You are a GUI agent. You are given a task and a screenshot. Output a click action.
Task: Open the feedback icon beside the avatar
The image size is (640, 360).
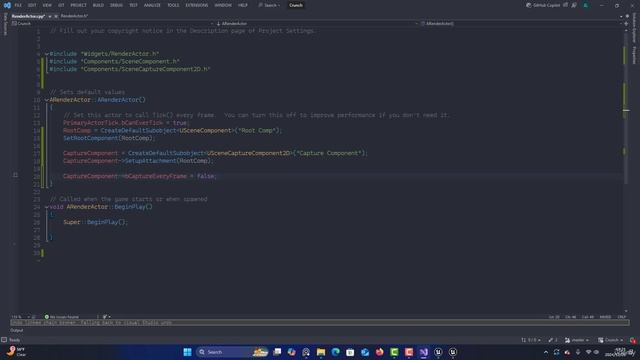click(574, 5)
